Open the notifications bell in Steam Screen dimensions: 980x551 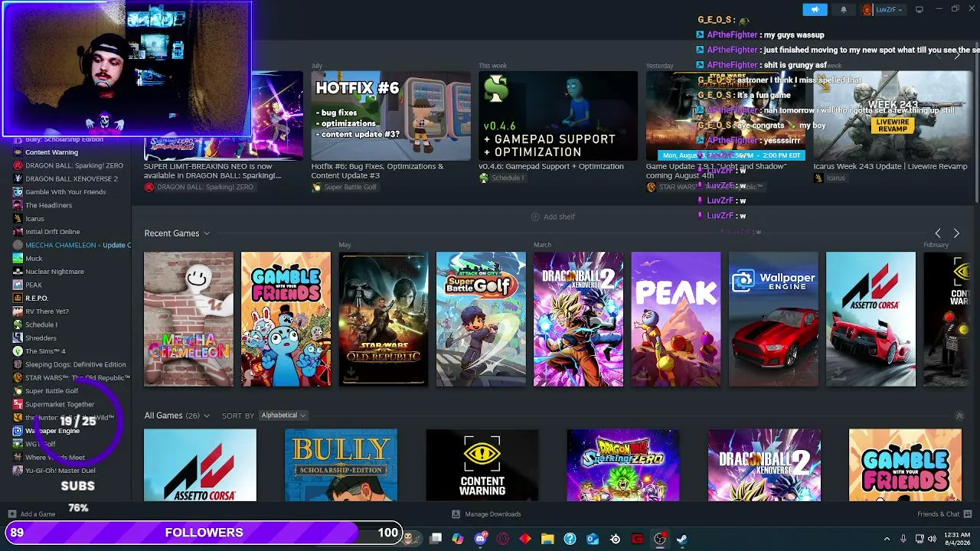coord(844,9)
